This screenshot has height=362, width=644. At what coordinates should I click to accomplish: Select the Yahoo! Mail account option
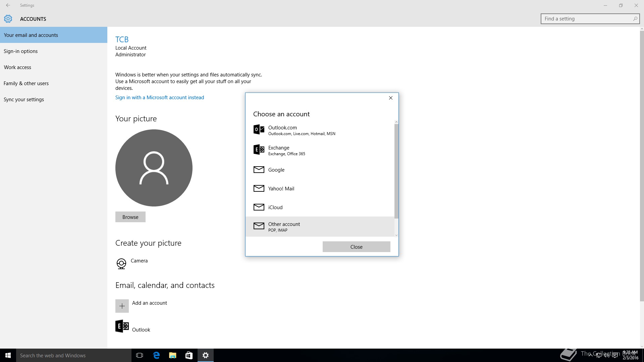281,189
